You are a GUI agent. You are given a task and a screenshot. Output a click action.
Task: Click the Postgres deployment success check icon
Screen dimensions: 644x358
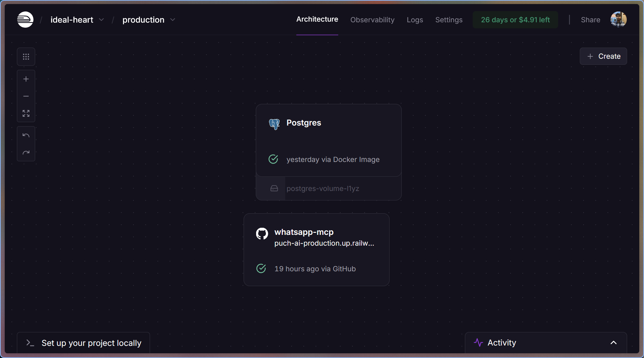click(x=273, y=159)
